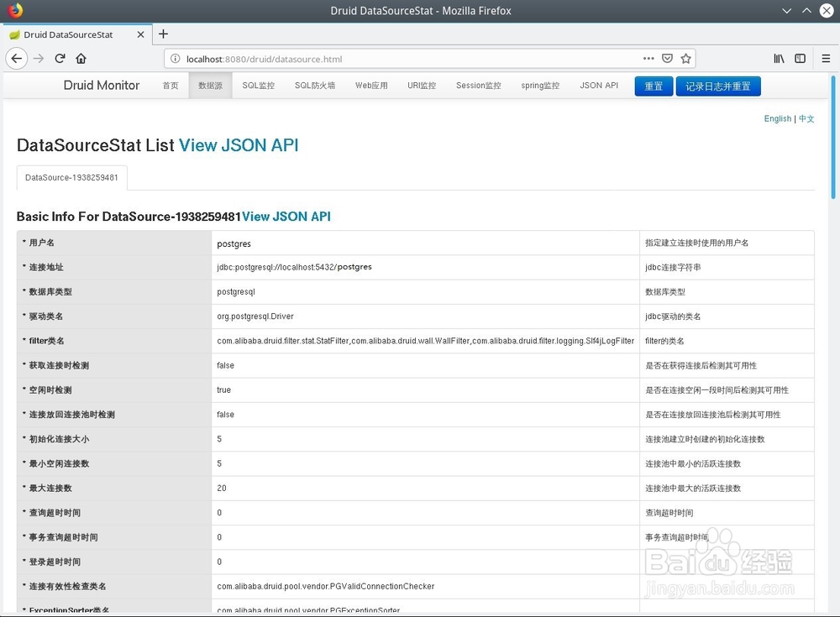Image resolution: width=840 pixels, height=617 pixels.
Task: Open the browser home page icon
Action: pos(81,59)
